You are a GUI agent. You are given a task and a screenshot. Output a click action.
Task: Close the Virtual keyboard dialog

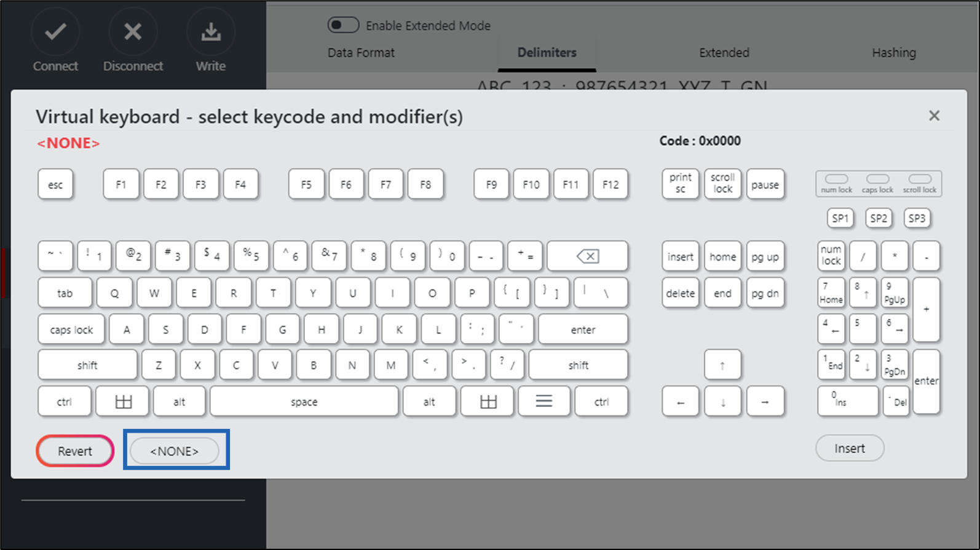(934, 116)
